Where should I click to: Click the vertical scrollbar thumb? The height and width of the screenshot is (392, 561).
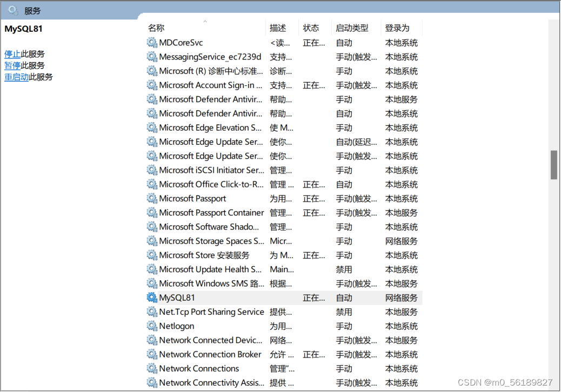coord(554,165)
